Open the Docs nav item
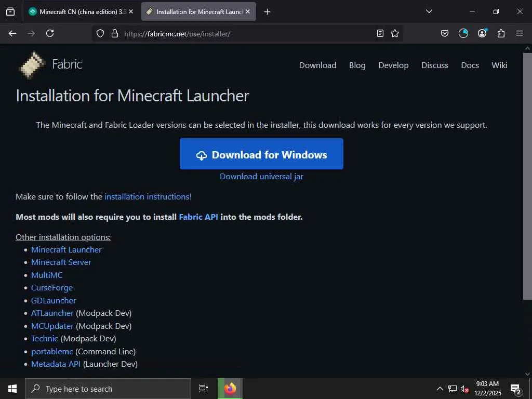This screenshot has height=399, width=532. (x=470, y=65)
